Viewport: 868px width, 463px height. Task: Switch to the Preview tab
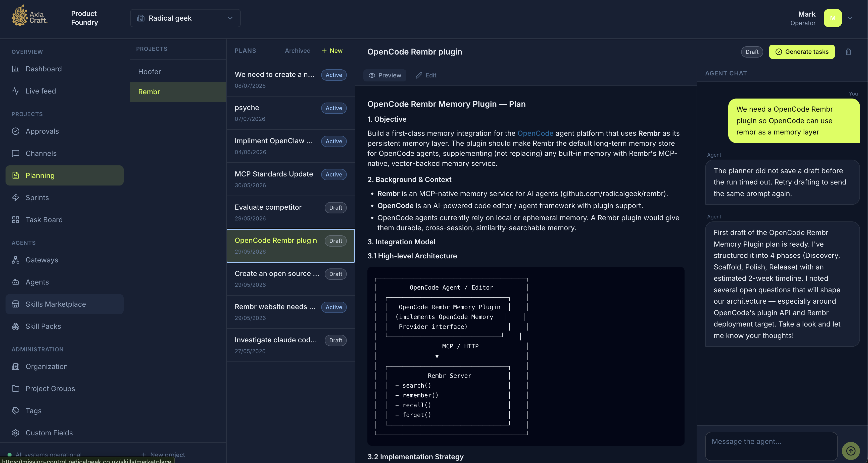click(x=385, y=75)
